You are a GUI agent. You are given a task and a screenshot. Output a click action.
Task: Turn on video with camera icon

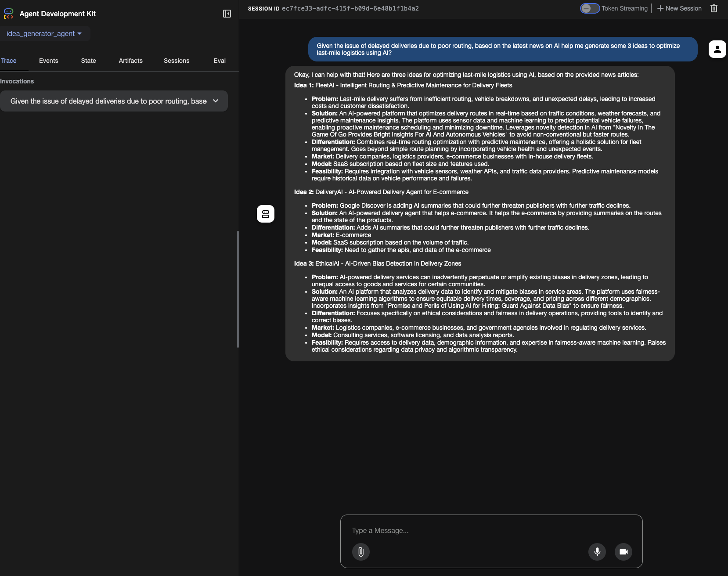pos(623,552)
